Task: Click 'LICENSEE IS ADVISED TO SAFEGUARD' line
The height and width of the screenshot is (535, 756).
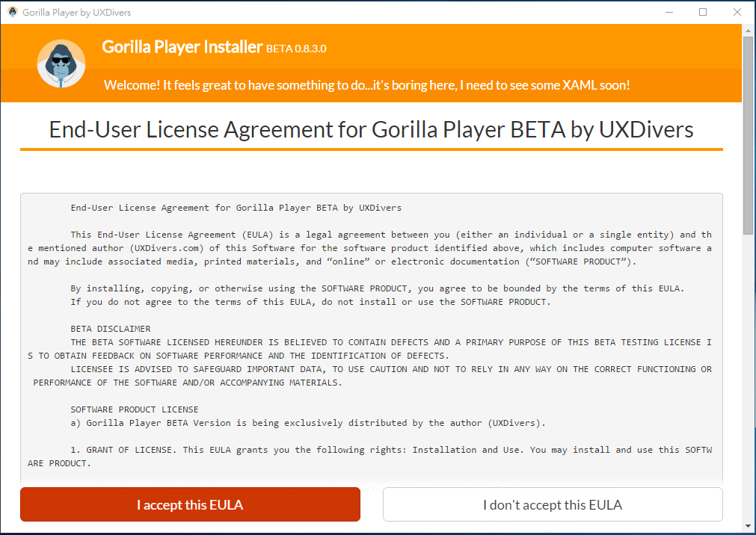Action: point(370,375)
